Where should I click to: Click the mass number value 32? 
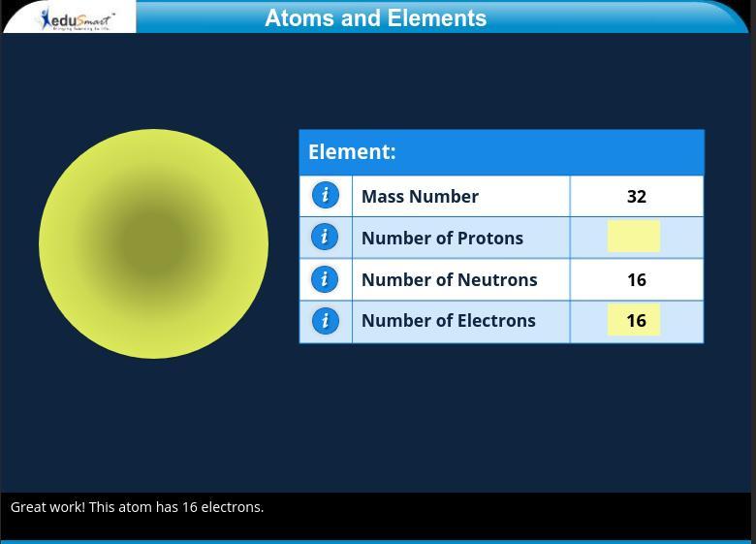[636, 196]
